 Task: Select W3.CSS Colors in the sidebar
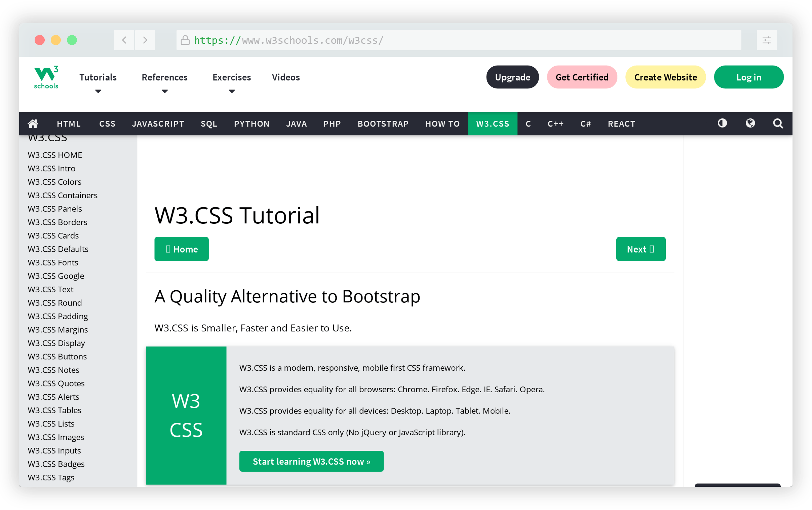pos(54,181)
